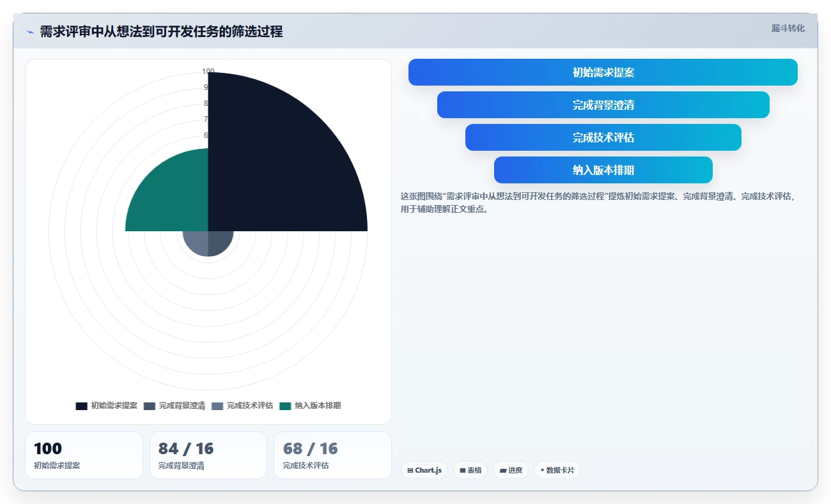Screen dimensions: 831x504
Task: Select the 初始需求提案 funnel bar
Action: 603,72
